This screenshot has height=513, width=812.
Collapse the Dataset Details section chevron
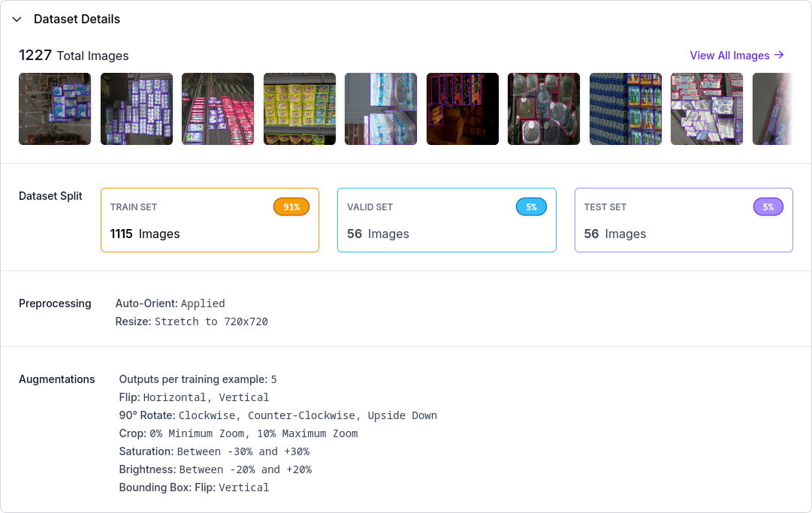pos(17,20)
